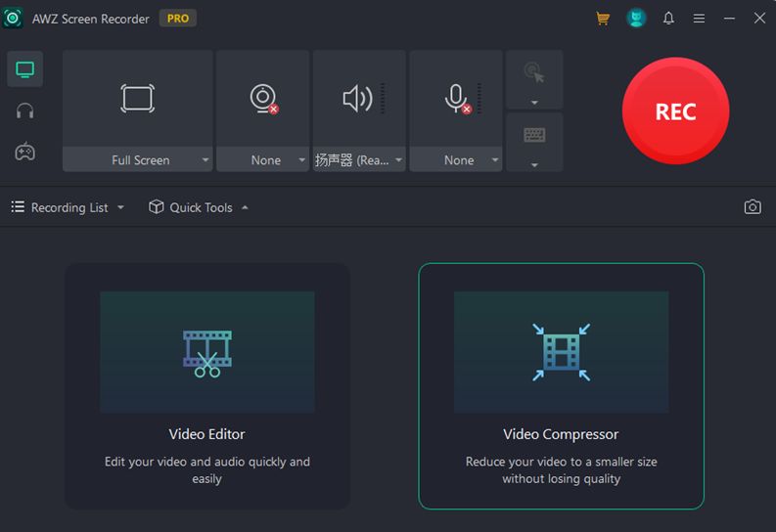Expand the keyboard options dropdown arrow

click(x=534, y=164)
